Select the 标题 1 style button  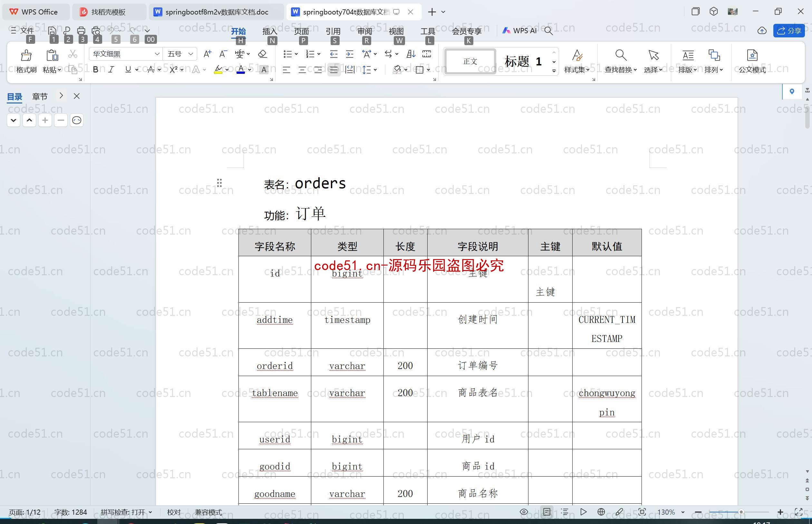(523, 61)
